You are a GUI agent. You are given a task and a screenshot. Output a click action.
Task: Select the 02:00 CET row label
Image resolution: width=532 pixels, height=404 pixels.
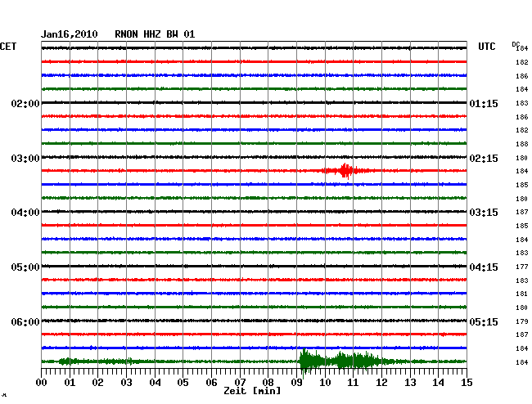coord(25,103)
